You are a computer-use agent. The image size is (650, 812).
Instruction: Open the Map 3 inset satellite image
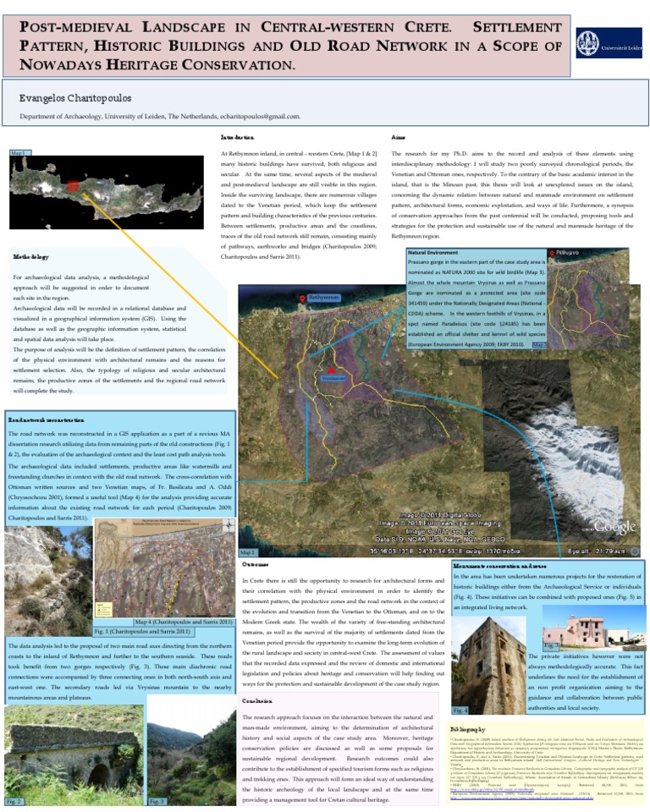tap(588, 299)
